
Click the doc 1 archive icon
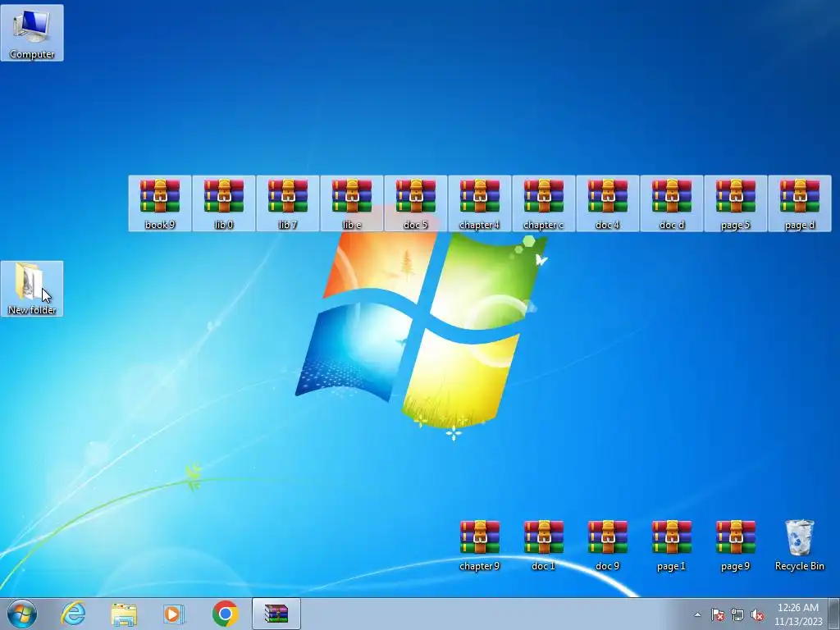coord(543,545)
